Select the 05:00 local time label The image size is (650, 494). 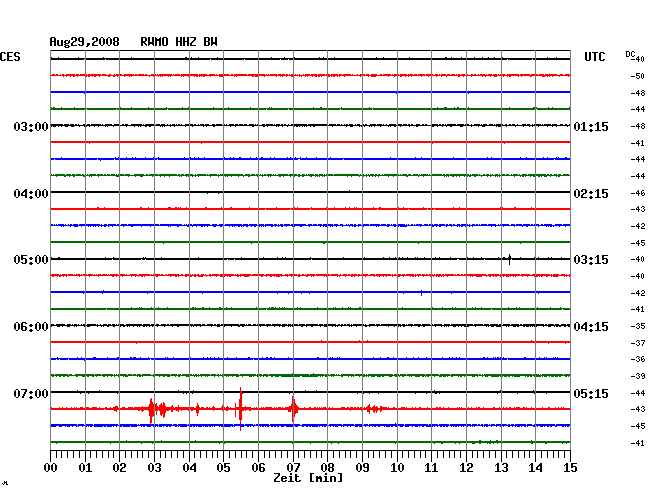(x=31, y=260)
